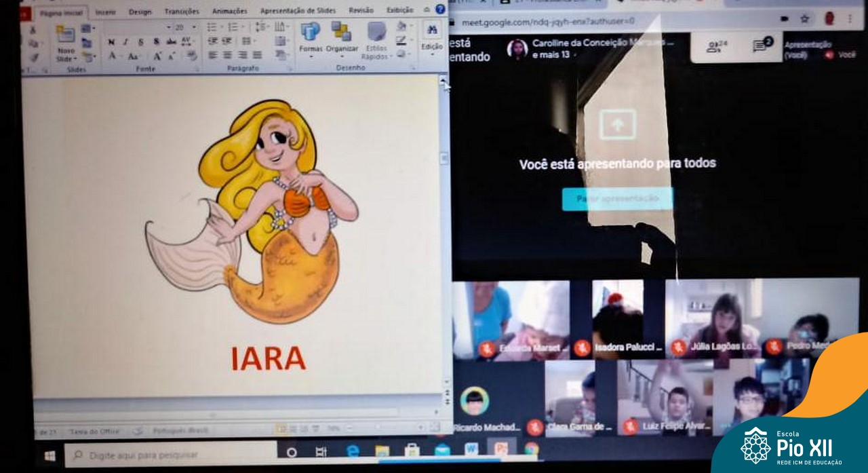The width and height of the screenshot is (868, 473).
Task: Open the Animações ribbon tab
Action: click(x=230, y=12)
